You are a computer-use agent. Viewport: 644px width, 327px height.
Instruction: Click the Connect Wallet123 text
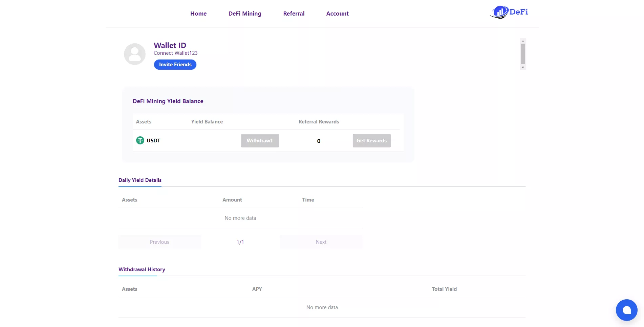(175, 53)
